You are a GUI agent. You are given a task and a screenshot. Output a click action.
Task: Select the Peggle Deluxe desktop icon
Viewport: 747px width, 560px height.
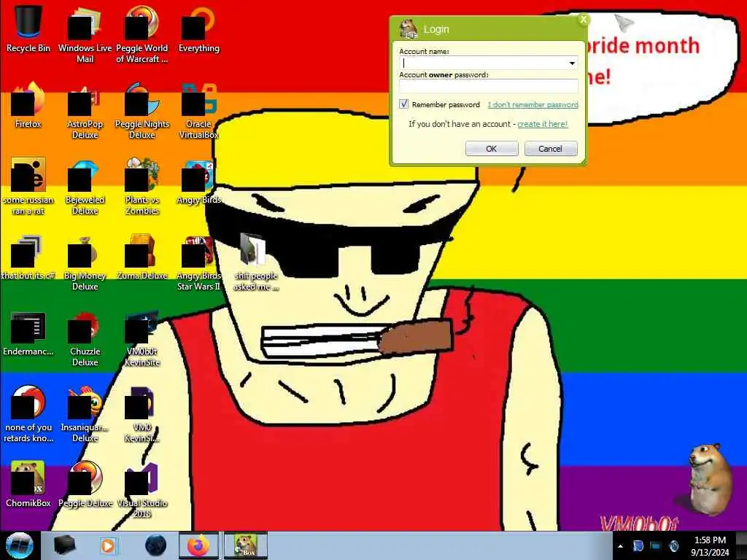click(85, 484)
